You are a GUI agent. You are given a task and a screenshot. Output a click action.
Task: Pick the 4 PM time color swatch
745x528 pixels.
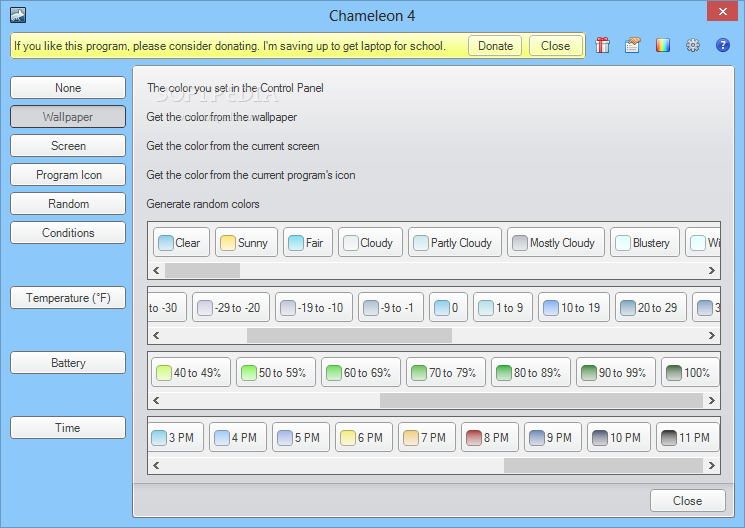(238, 438)
